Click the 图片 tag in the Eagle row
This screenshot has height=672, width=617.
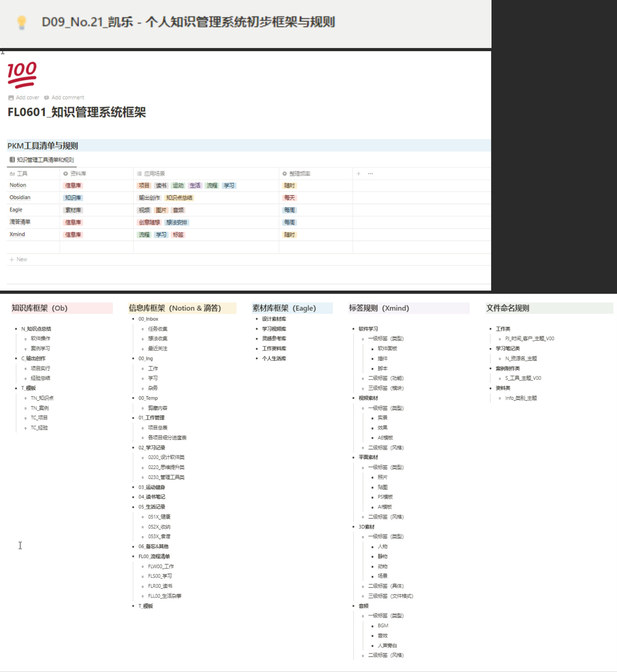[x=161, y=210]
